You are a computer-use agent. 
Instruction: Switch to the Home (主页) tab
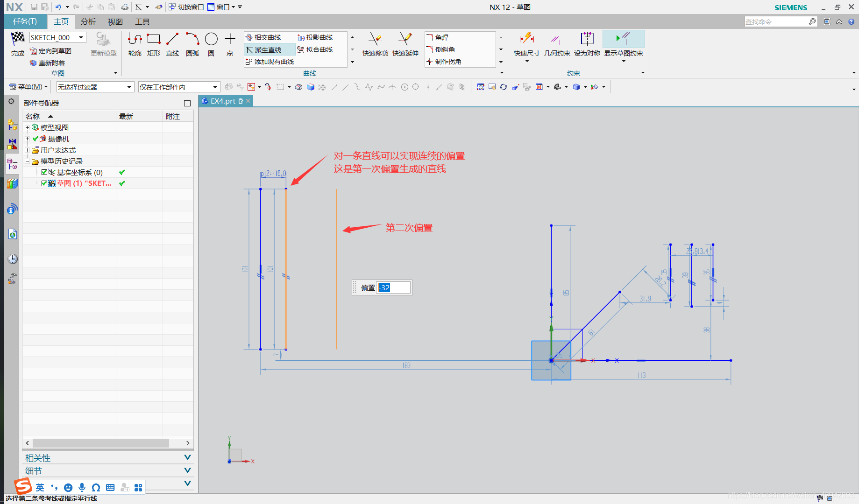pyautogui.click(x=61, y=21)
